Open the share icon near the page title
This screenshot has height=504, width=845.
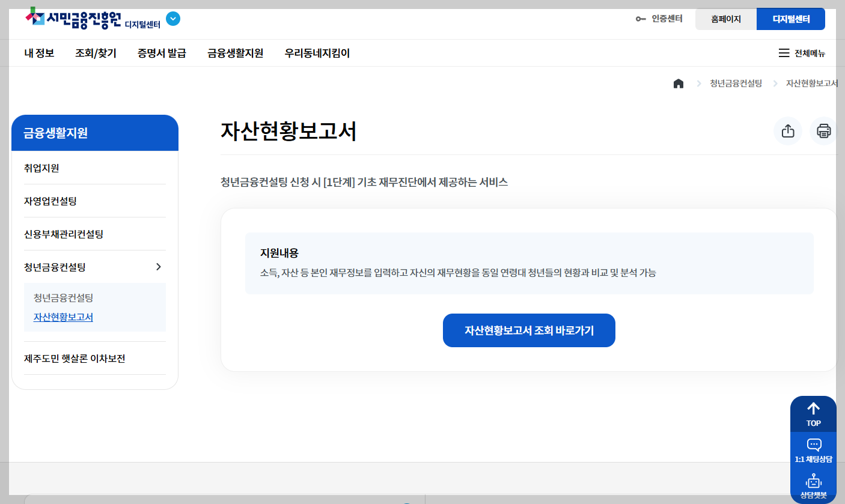click(x=787, y=131)
